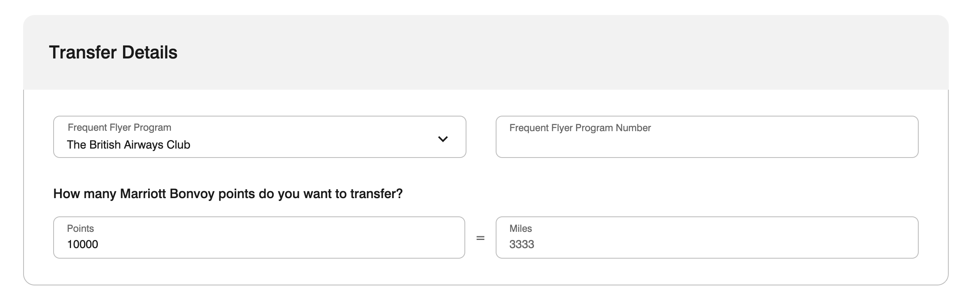
Task: Click the "Frequent Flyer Program" dropdown label
Action: 119,127
